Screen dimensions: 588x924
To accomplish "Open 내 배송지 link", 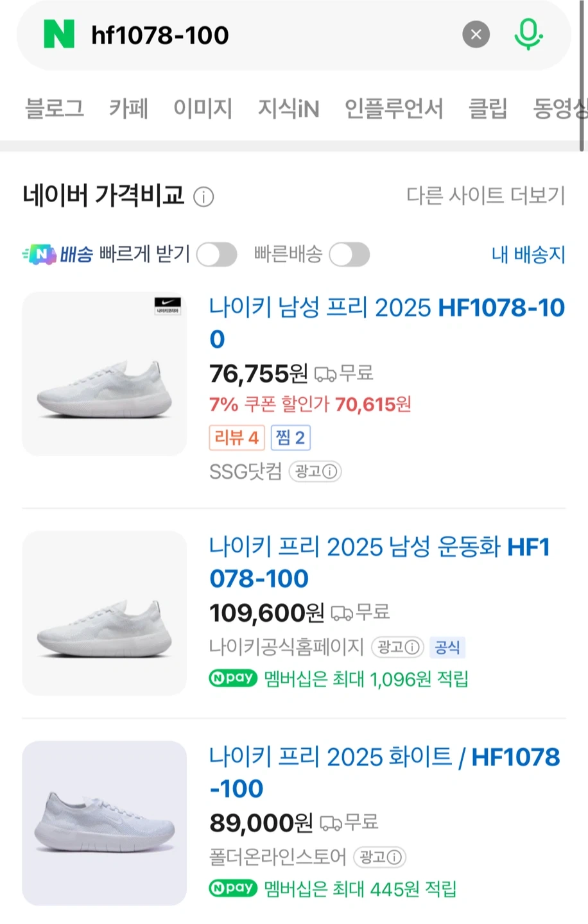I will (528, 255).
